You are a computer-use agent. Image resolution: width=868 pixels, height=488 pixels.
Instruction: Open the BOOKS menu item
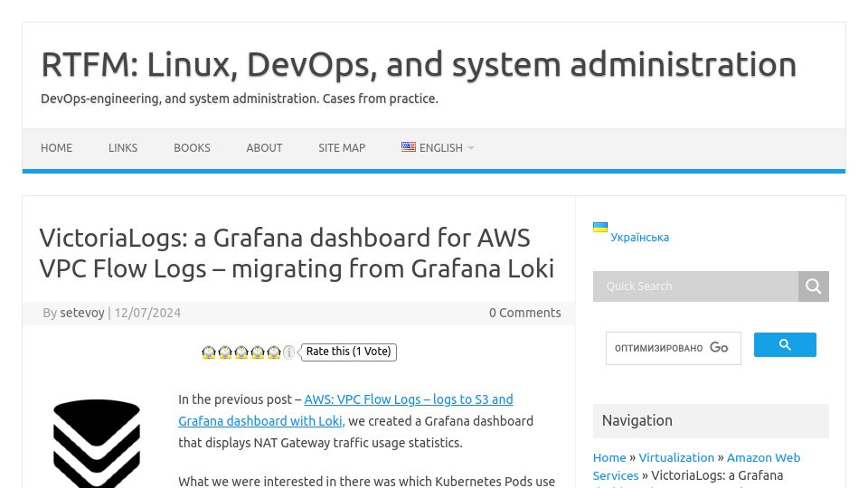point(192,147)
